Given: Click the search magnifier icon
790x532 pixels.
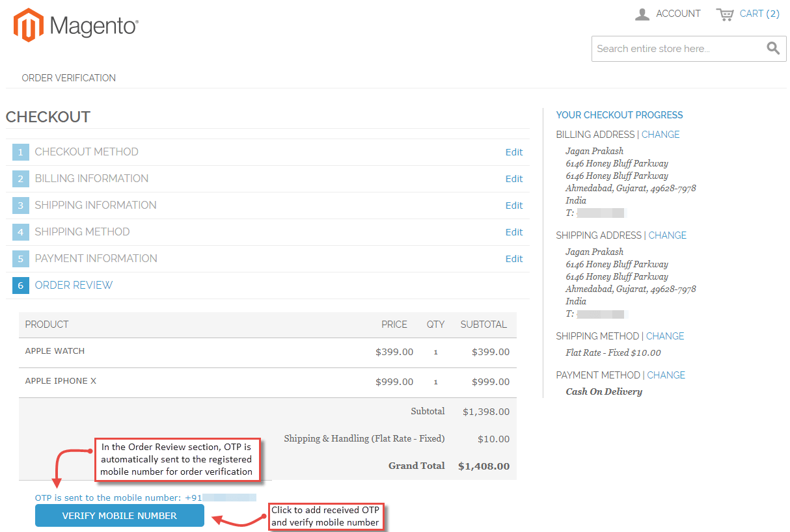Looking at the screenshot, I should (x=772, y=48).
